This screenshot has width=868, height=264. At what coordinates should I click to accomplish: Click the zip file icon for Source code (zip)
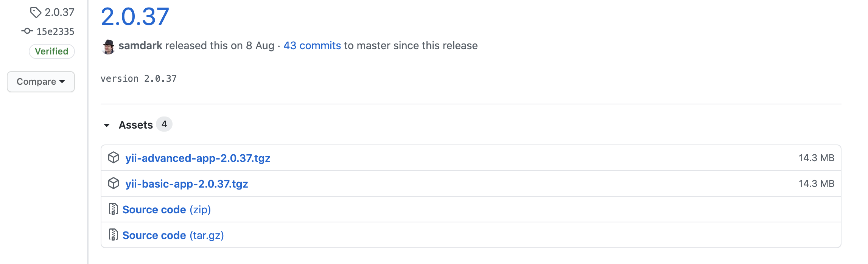(113, 209)
